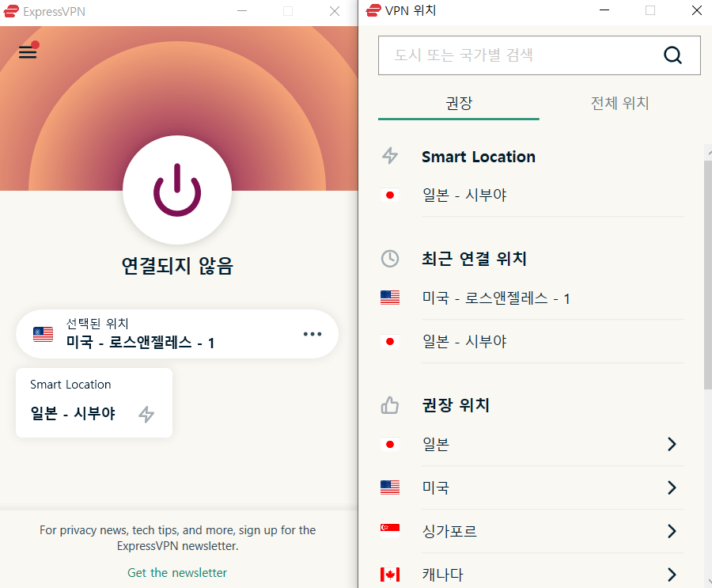Expand the 캐나다 country chevron

click(672, 575)
